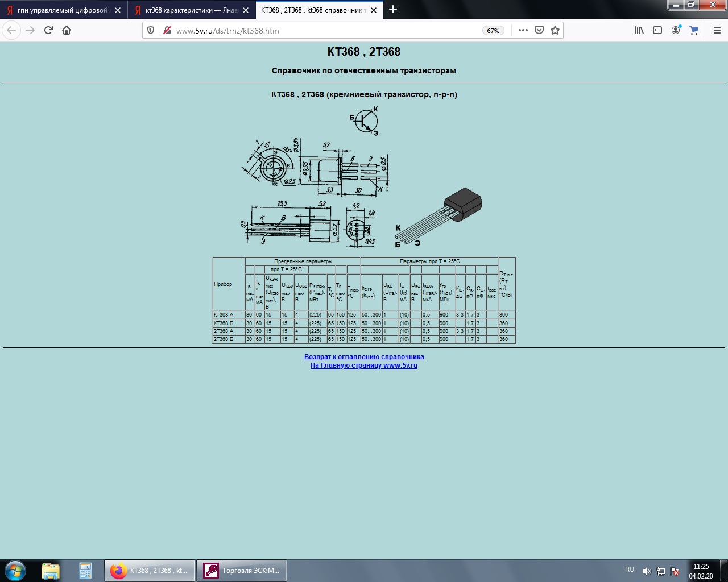Open Windows Start menu
This screenshot has height=582, width=728.
[x=15, y=570]
